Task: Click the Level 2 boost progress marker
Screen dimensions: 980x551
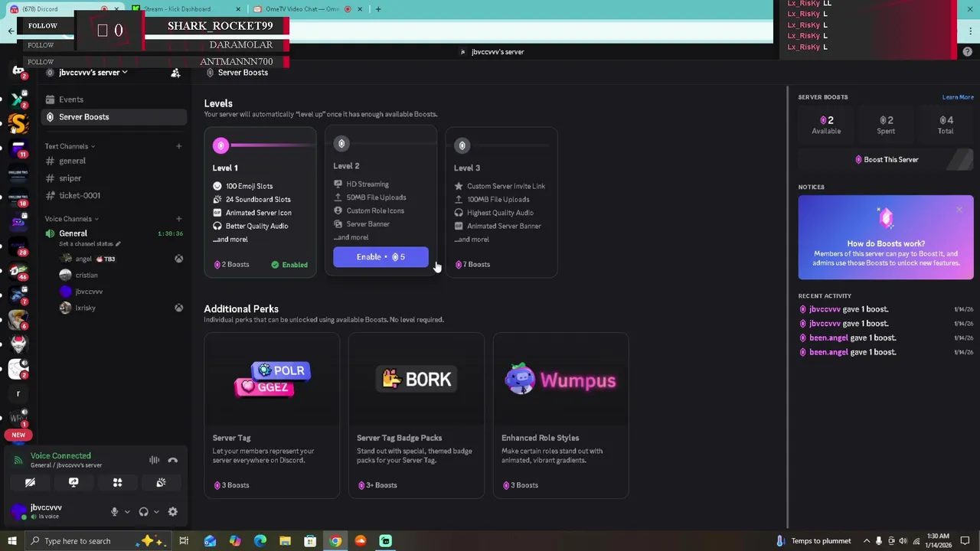Action: tap(341, 144)
